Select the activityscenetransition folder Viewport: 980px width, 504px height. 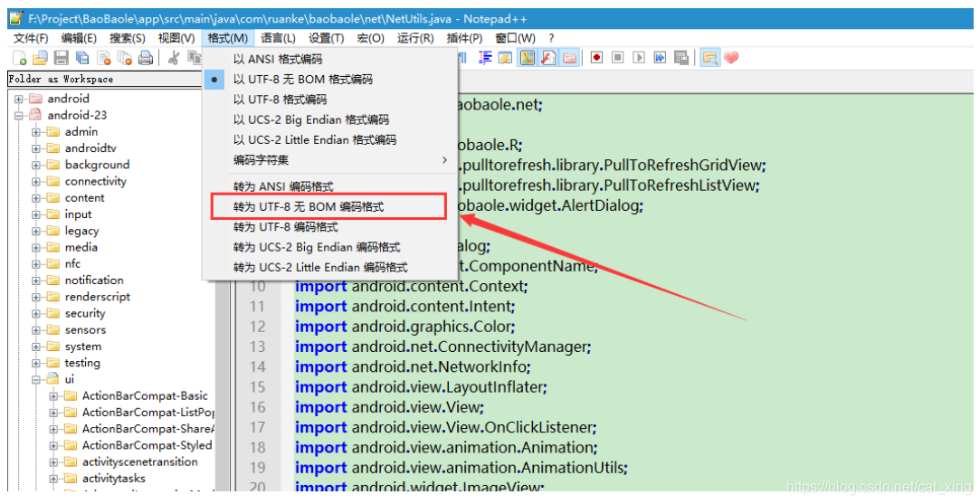pos(140,462)
